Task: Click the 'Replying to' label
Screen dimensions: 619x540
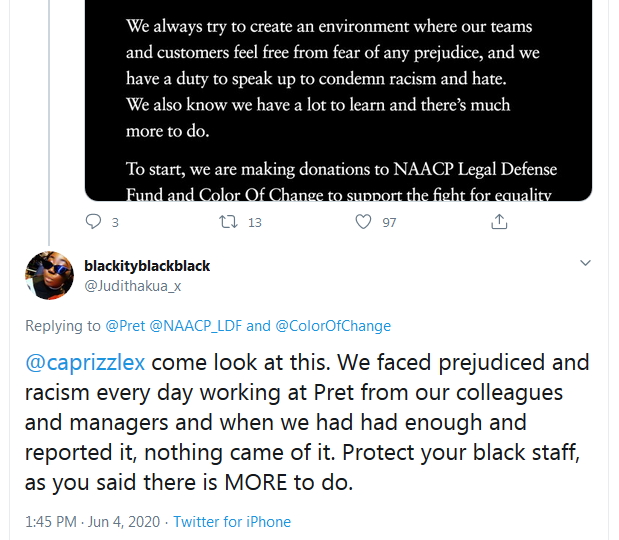Action: (x=63, y=326)
